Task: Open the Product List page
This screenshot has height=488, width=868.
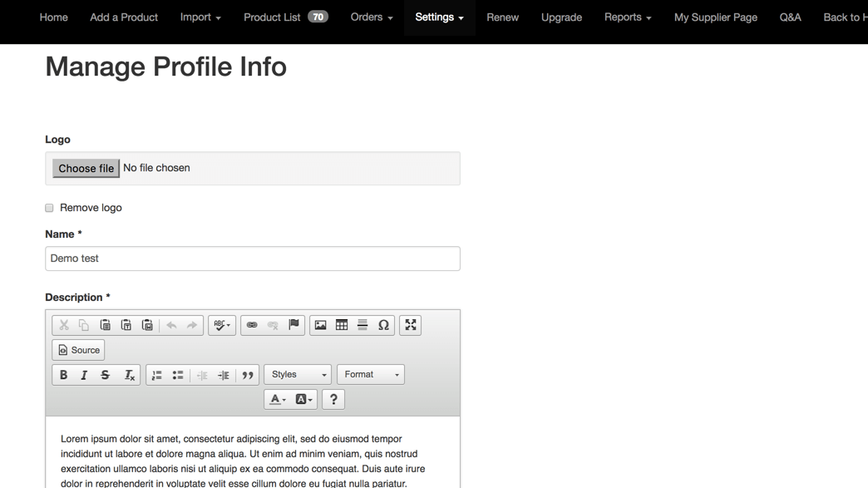Action: coord(285,17)
